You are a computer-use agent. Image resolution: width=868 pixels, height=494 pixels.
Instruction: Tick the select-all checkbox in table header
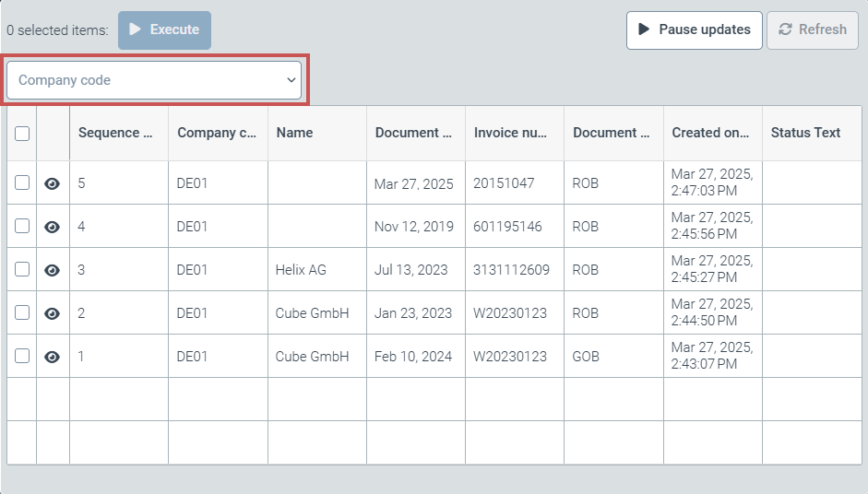(x=22, y=134)
